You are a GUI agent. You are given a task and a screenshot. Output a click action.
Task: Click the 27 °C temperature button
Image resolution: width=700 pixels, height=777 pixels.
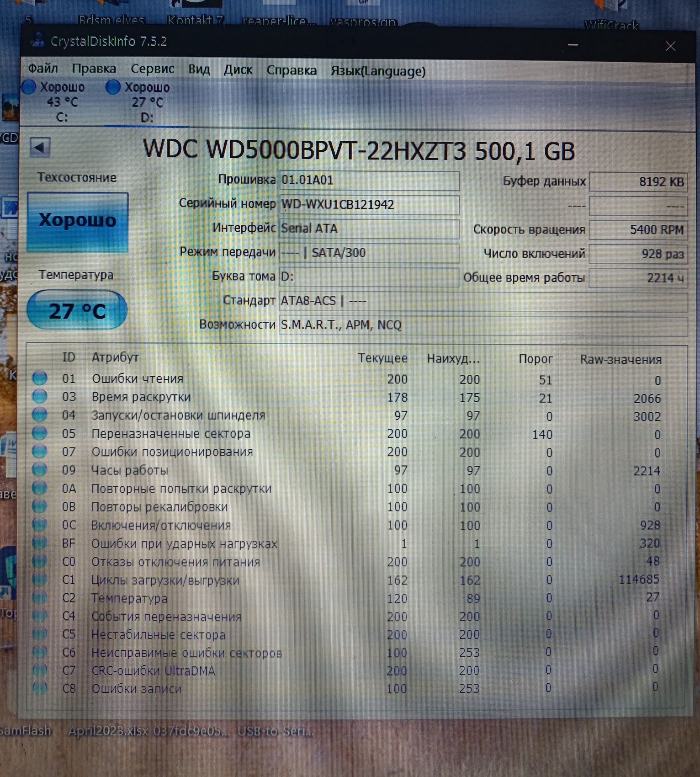click(x=77, y=310)
